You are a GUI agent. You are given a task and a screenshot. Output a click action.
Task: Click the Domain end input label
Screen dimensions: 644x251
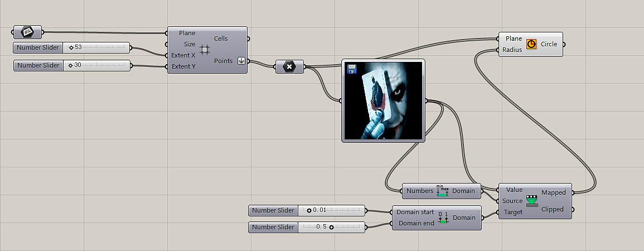[x=416, y=223]
